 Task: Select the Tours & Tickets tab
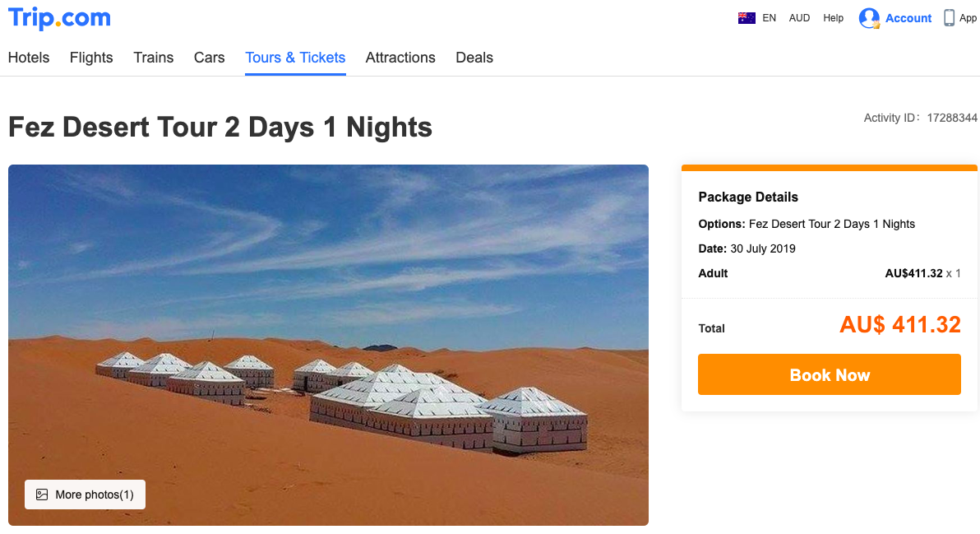click(295, 58)
